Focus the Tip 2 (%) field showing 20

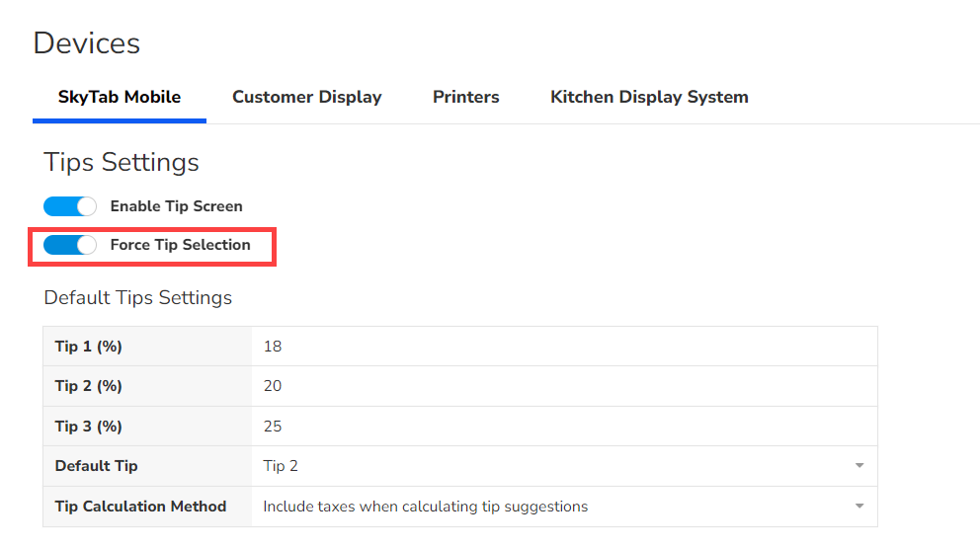[563, 386]
